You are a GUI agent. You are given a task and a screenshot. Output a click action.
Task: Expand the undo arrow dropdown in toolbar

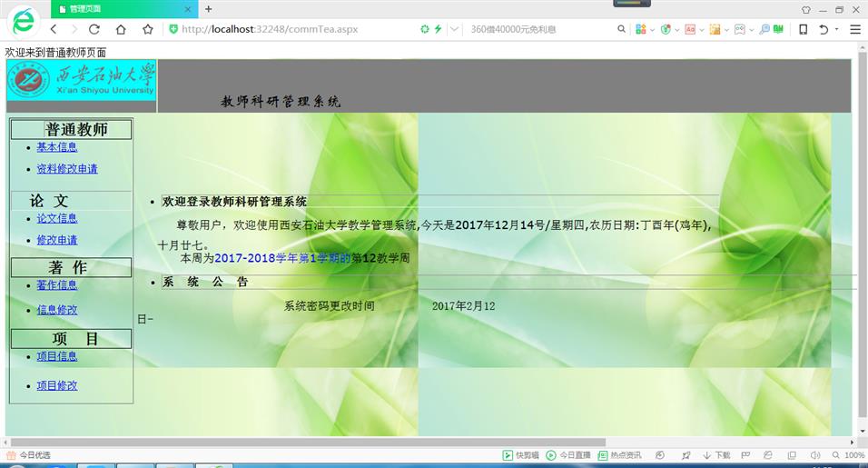click(x=835, y=29)
